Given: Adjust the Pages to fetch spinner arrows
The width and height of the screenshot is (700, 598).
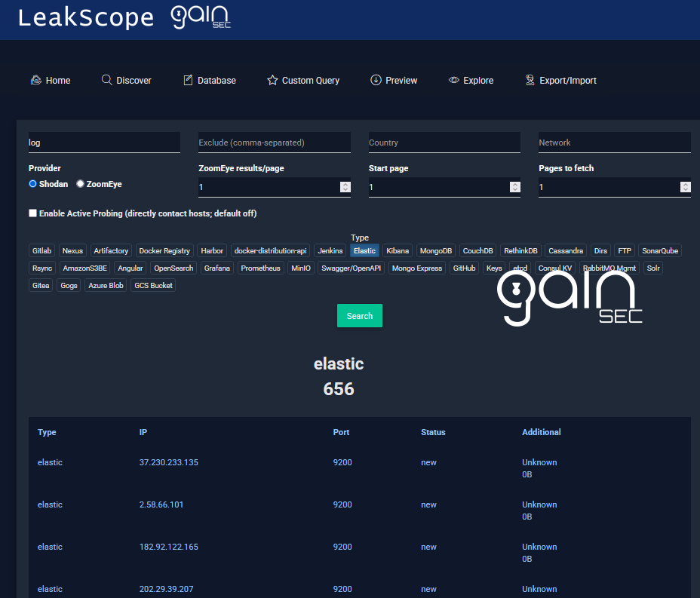Looking at the screenshot, I should (685, 187).
